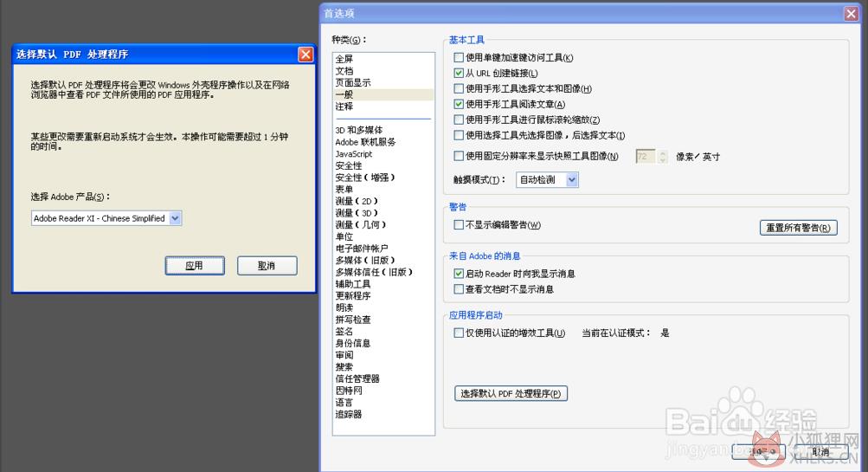Select 身份信息 category
Viewport: 868px width, 472px height.
coord(352,343)
